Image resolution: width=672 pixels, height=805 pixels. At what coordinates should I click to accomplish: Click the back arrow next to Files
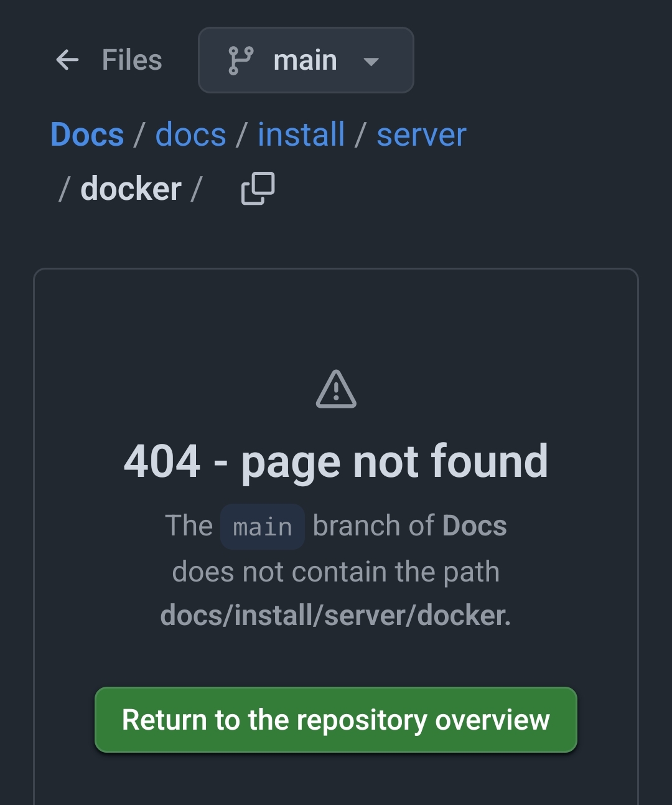point(67,60)
